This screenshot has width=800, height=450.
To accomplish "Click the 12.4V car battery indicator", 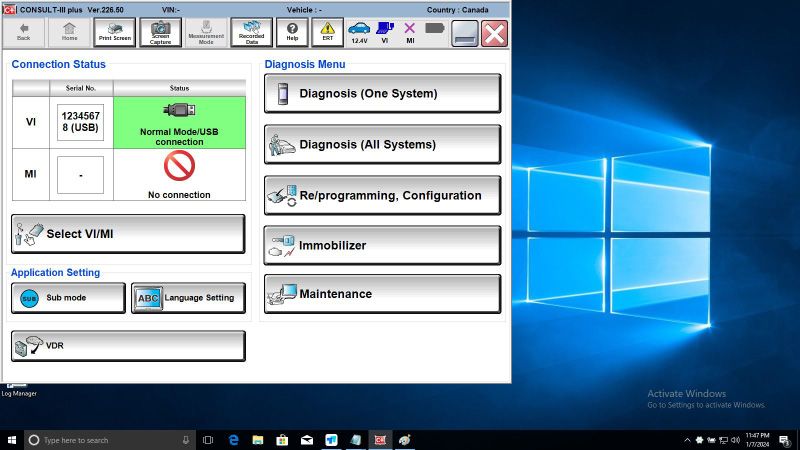I will (359, 33).
